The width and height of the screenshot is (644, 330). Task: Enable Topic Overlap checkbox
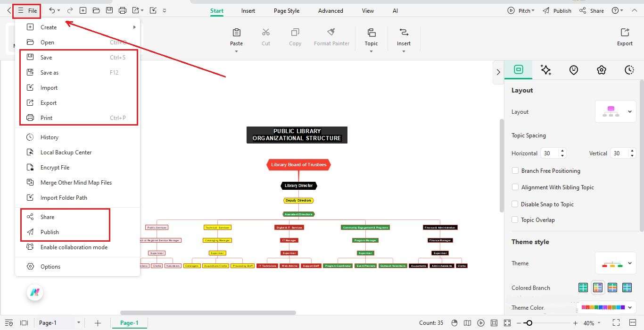pos(515,220)
